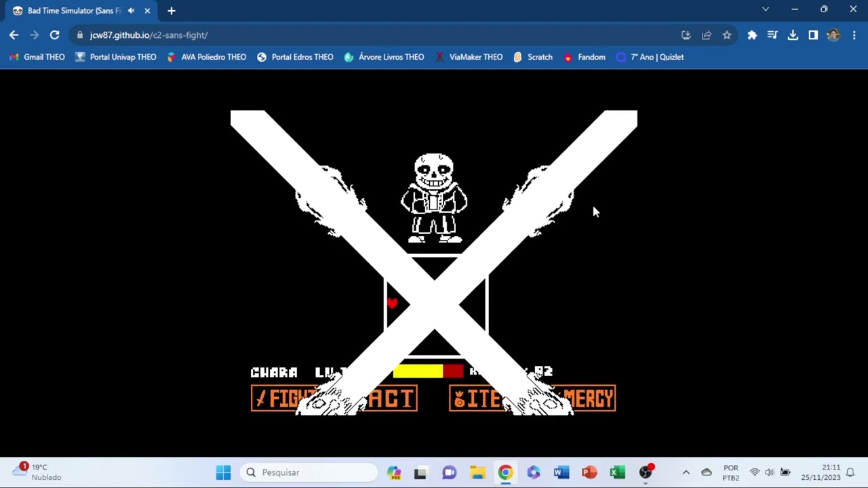Screen dimensions: 868x488
Task: Install the page as an app
Action: point(686,35)
